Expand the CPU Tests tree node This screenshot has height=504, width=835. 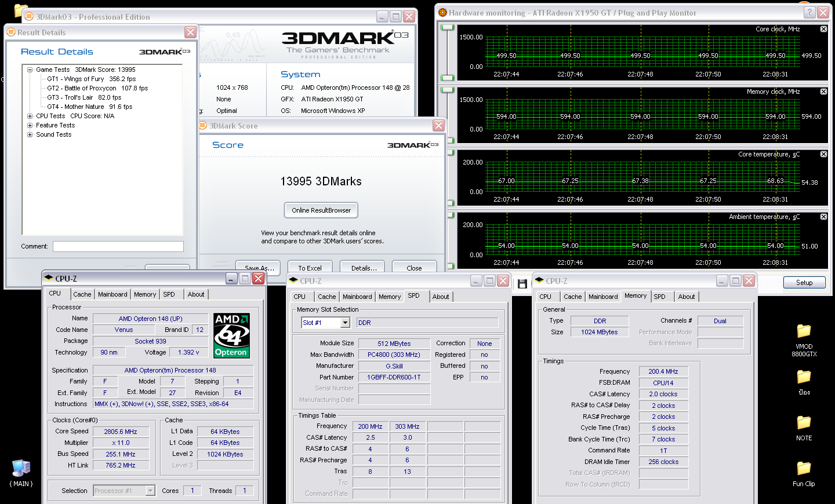point(30,116)
